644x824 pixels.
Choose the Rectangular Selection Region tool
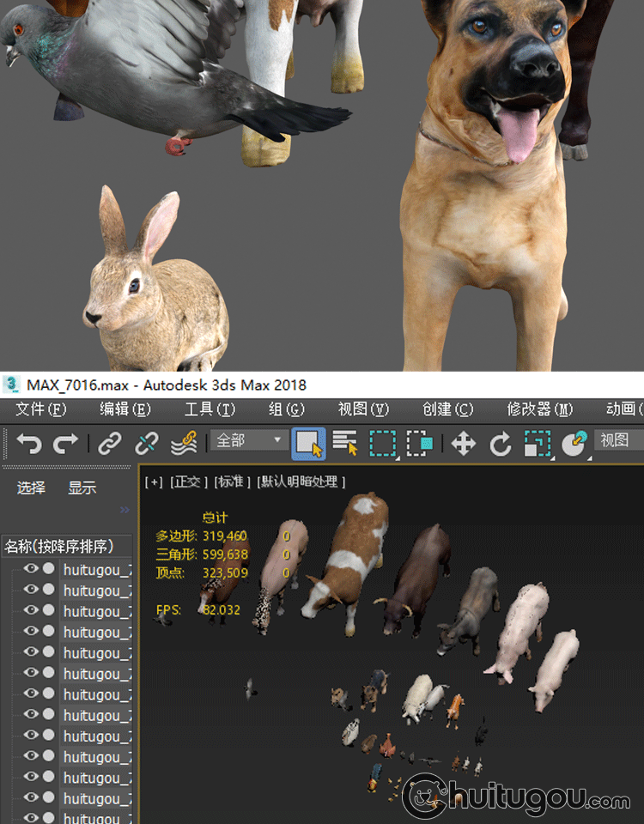382,444
